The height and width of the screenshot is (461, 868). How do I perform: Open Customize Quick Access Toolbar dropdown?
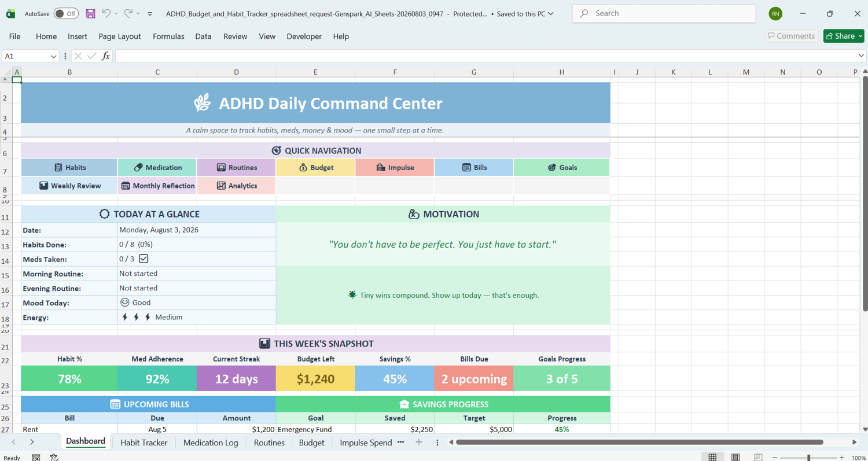click(x=150, y=13)
